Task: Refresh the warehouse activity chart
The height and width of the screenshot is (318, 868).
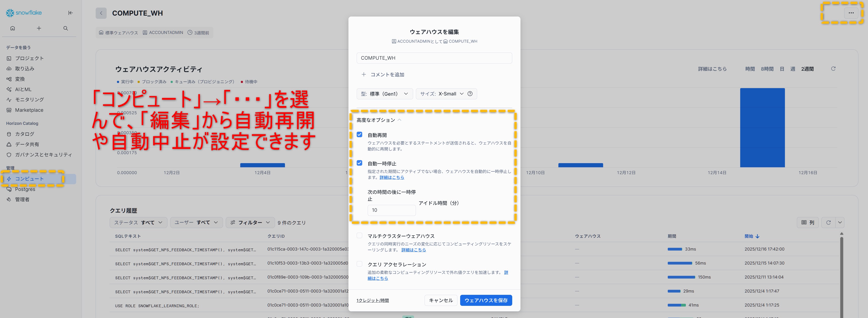Action: tap(833, 69)
